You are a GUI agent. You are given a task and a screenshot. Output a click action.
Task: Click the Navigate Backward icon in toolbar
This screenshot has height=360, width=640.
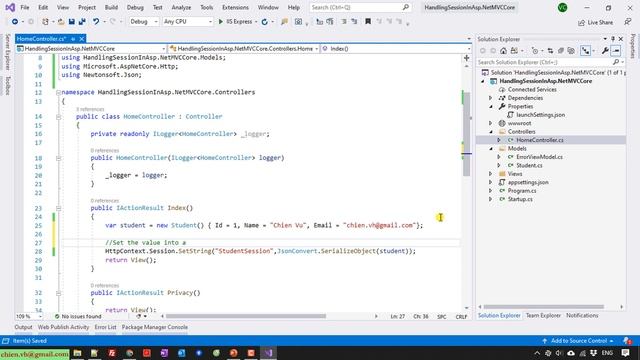tap(15, 22)
